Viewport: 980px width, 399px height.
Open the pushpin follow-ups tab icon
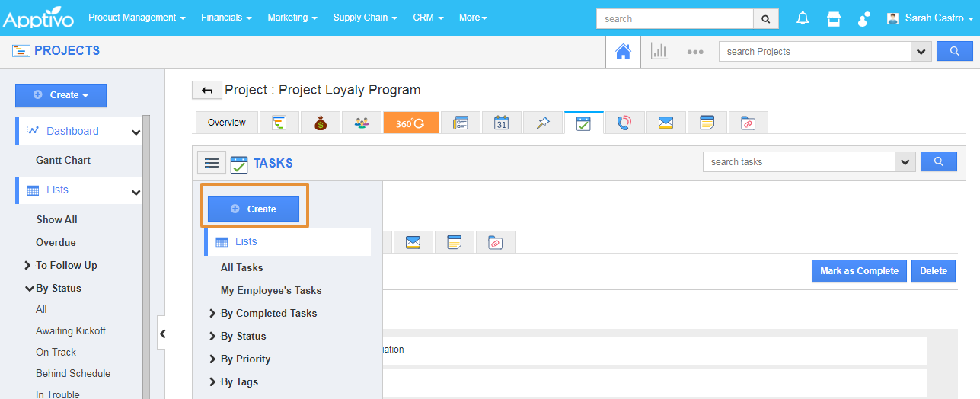tap(543, 123)
